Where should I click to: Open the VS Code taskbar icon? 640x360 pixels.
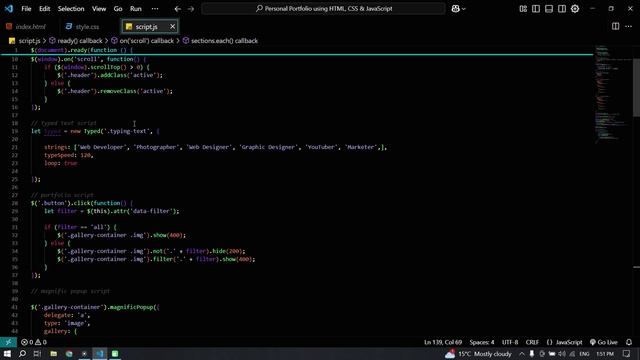[x=100, y=353]
